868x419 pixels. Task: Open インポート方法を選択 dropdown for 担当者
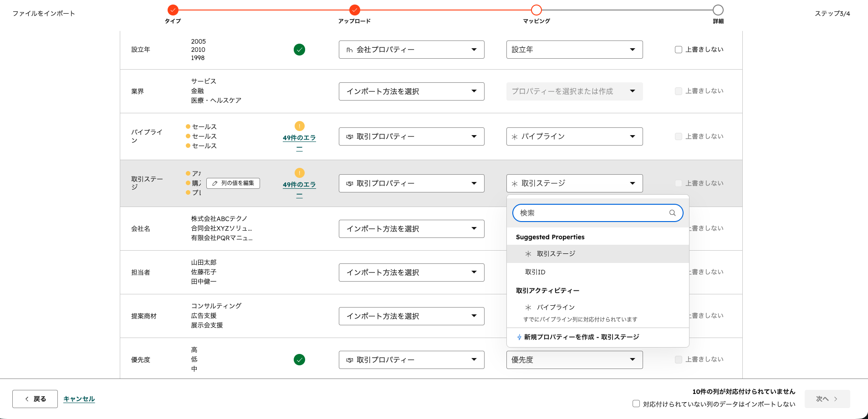tap(411, 273)
